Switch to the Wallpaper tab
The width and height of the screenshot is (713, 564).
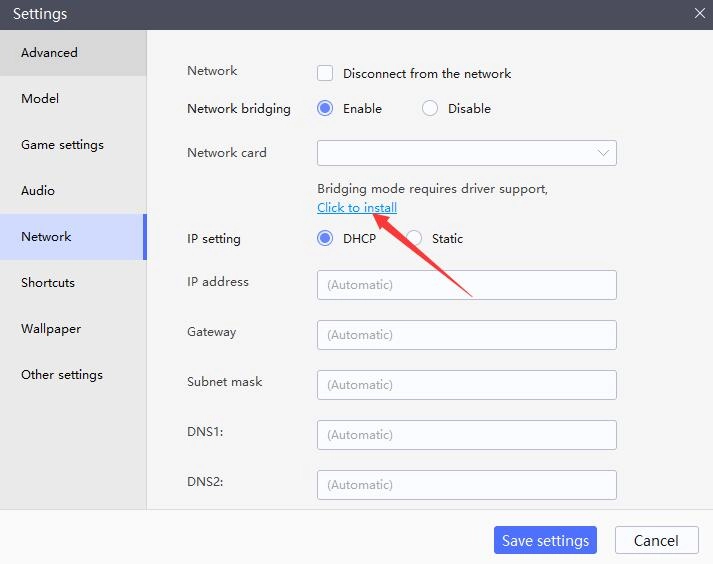[73, 328]
